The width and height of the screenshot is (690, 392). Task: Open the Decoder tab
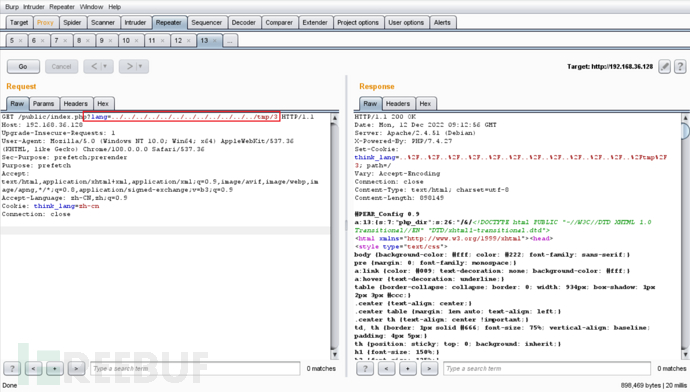(243, 22)
